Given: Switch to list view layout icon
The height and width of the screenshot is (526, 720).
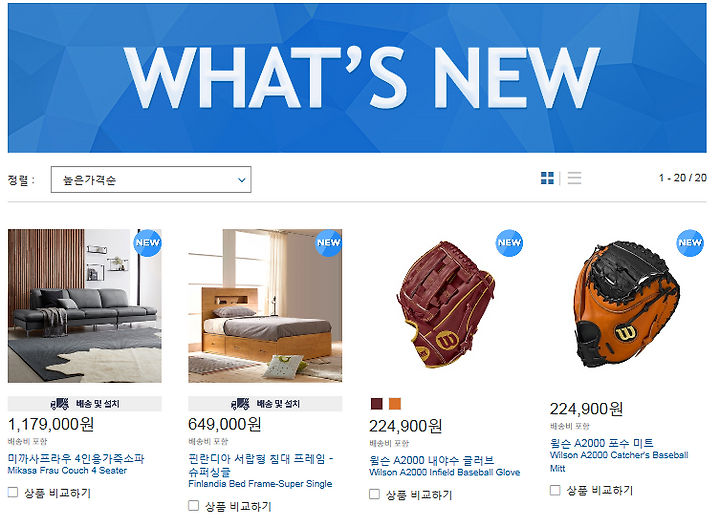Looking at the screenshot, I should tap(574, 178).
